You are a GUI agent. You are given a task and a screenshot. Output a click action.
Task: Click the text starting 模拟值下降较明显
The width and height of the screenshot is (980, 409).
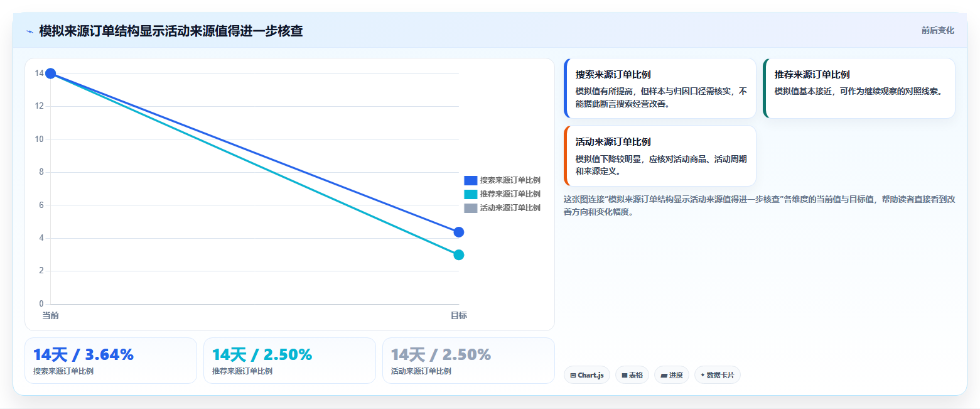661,165
